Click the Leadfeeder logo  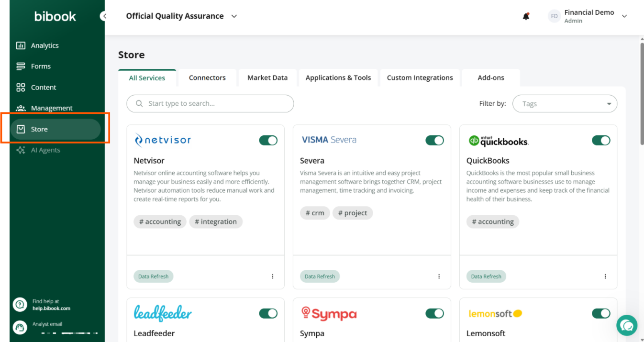click(x=163, y=313)
